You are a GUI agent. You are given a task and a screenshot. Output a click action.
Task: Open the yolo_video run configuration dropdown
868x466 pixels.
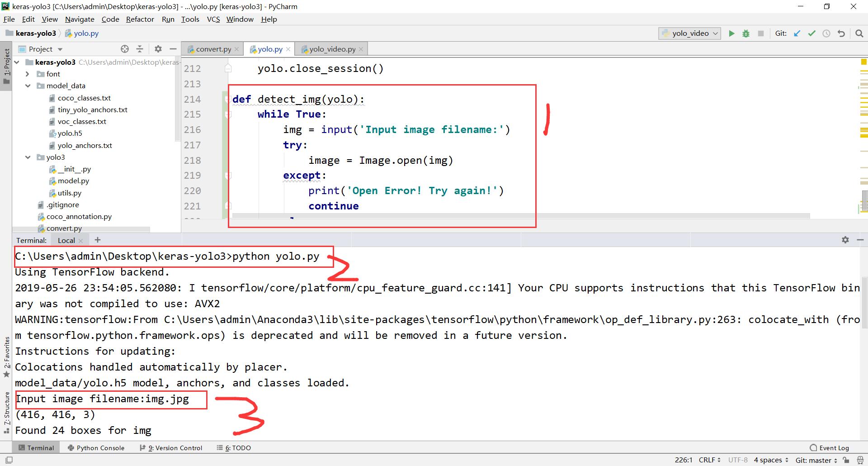715,33
